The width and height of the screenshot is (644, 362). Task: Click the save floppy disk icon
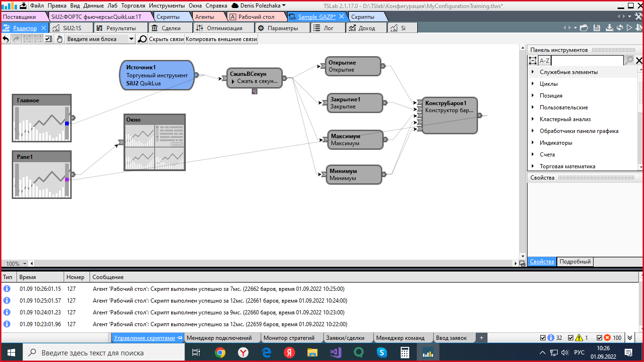point(596,28)
